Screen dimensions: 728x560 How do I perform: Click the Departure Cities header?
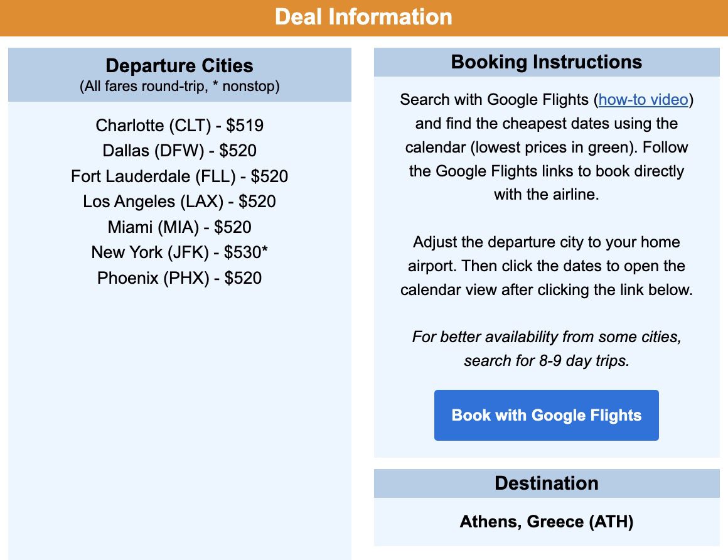[179, 65]
